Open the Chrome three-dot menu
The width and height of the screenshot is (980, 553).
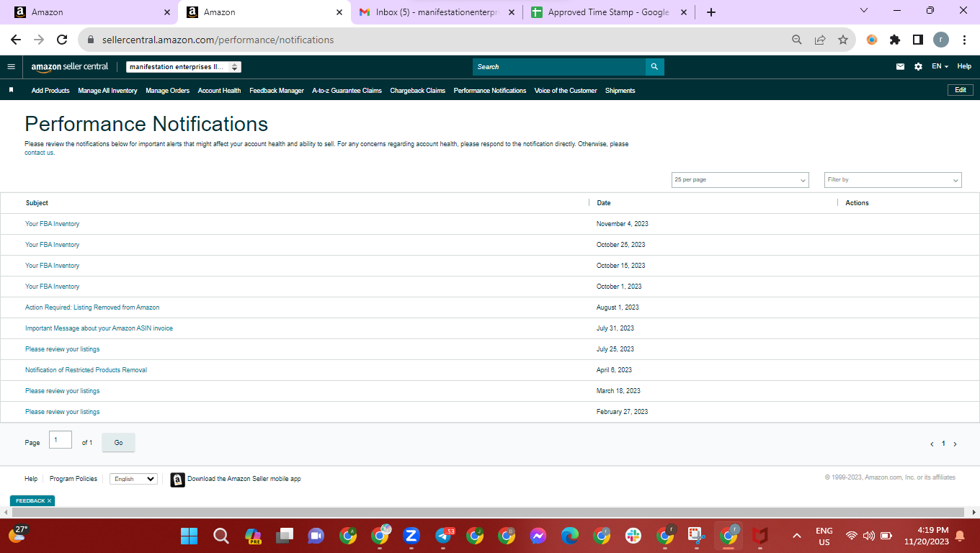click(x=964, y=40)
